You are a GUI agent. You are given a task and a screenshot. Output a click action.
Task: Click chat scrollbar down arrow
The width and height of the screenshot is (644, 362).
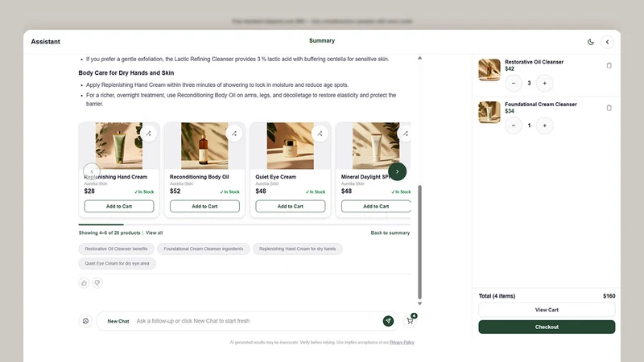point(419,304)
